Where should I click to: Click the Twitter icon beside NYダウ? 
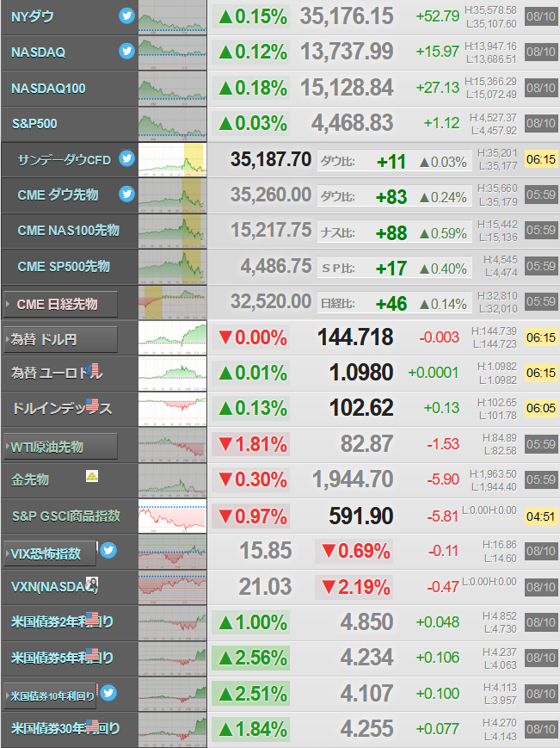click(x=126, y=15)
